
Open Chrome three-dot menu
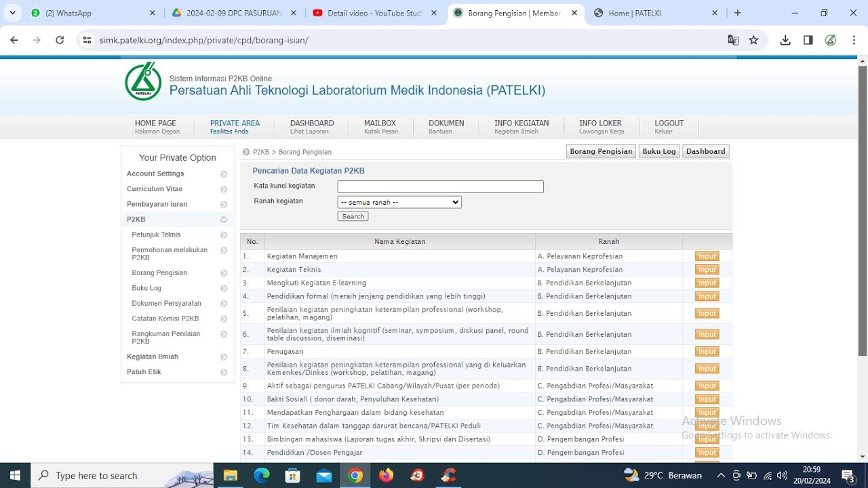pyautogui.click(x=854, y=40)
